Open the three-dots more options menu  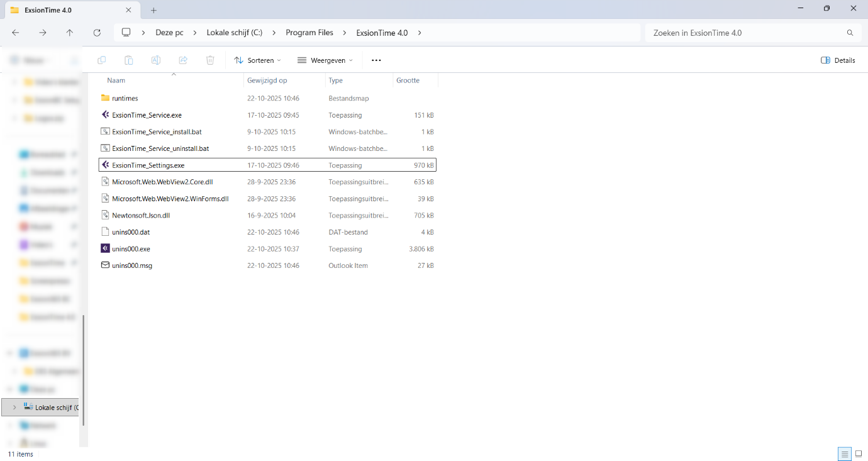[x=376, y=60]
